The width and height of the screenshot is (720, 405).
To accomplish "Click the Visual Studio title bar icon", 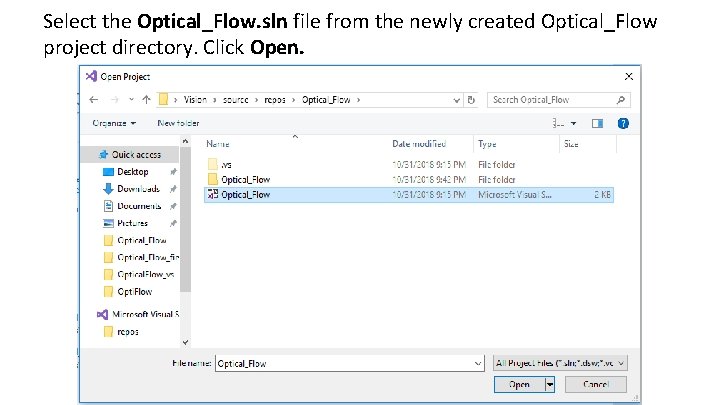I will 91,76.
